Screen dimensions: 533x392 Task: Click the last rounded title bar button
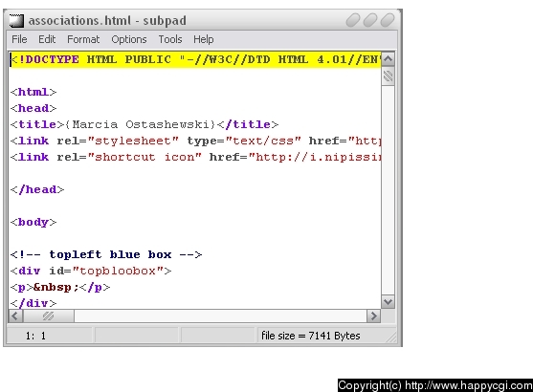coord(388,20)
